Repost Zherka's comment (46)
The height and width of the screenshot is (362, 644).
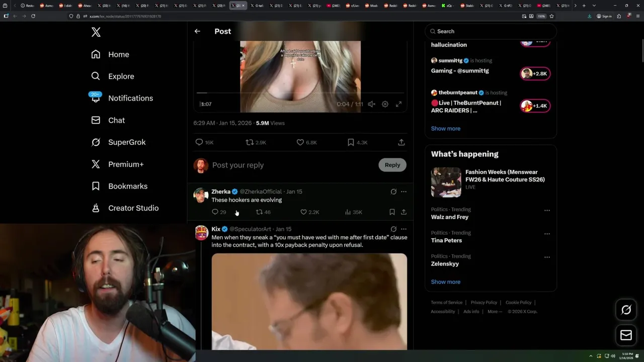click(263, 212)
